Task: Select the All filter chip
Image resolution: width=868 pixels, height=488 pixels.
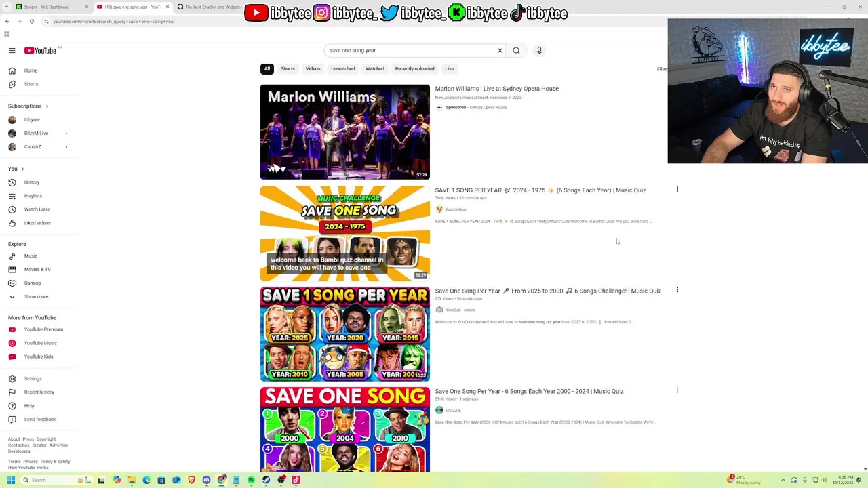Action: coord(267,69)
